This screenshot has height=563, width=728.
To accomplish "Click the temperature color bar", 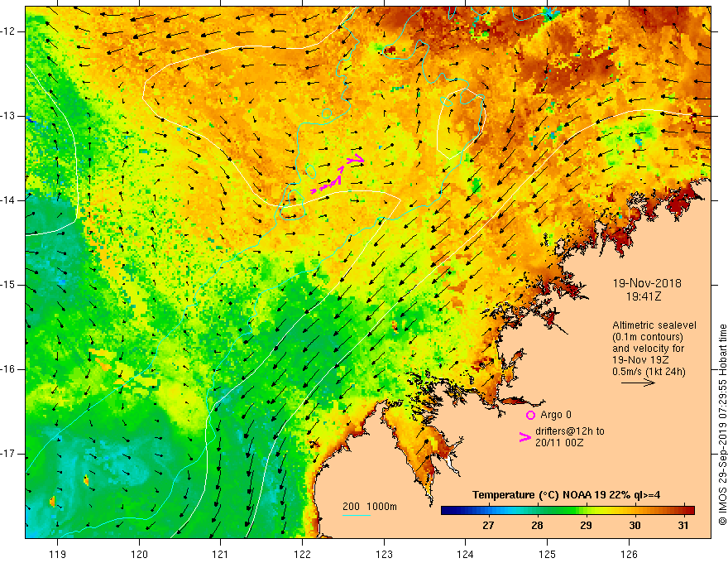I will coord(568,511).
